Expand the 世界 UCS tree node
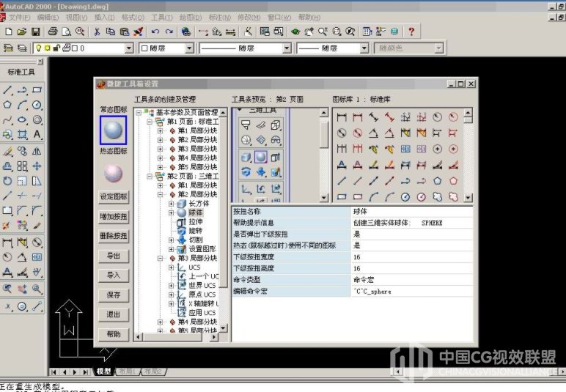The image size is (566, 392). [x=171, y=285]
